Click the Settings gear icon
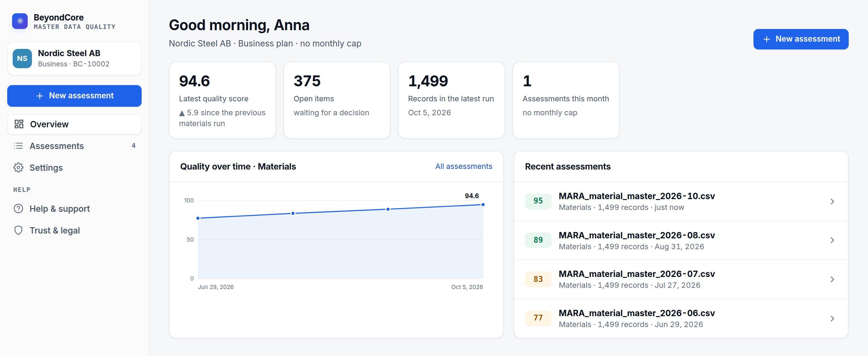The height and width of the screenshot is (356, 868). click(x=18, y=168)
